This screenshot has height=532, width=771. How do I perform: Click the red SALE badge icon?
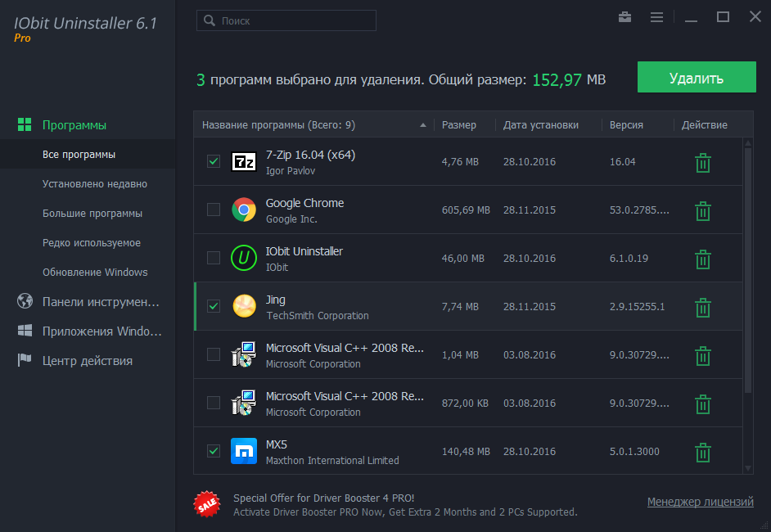pyautogui.click(x=207, y=504)
